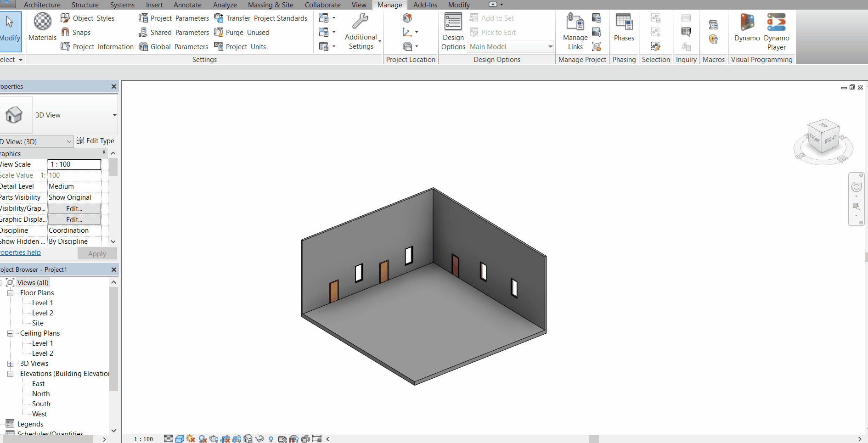Open the 3D View type selector dropdown

click(114, 115)
